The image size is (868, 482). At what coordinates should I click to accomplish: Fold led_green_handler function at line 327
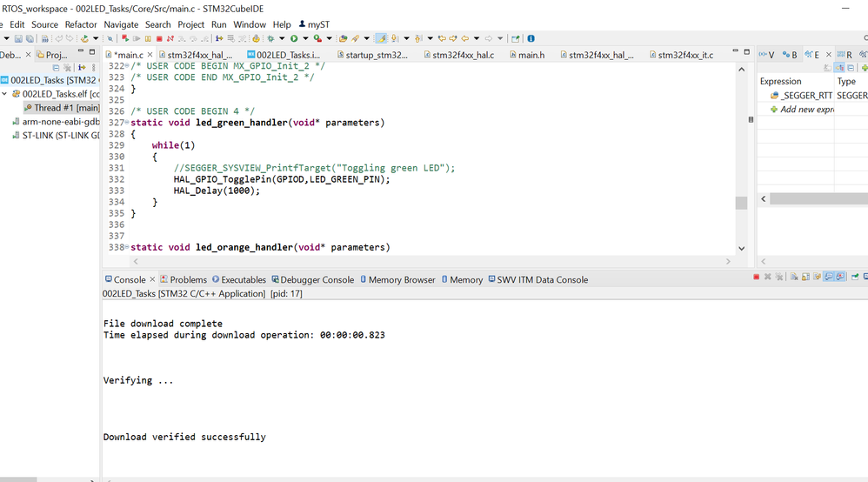click(127, 123)
